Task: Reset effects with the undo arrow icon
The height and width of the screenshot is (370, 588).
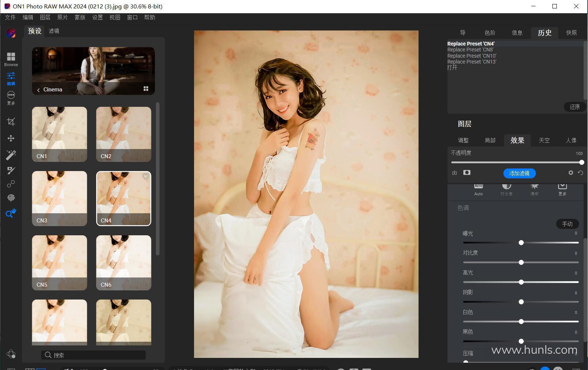Action: click(580, 173)
